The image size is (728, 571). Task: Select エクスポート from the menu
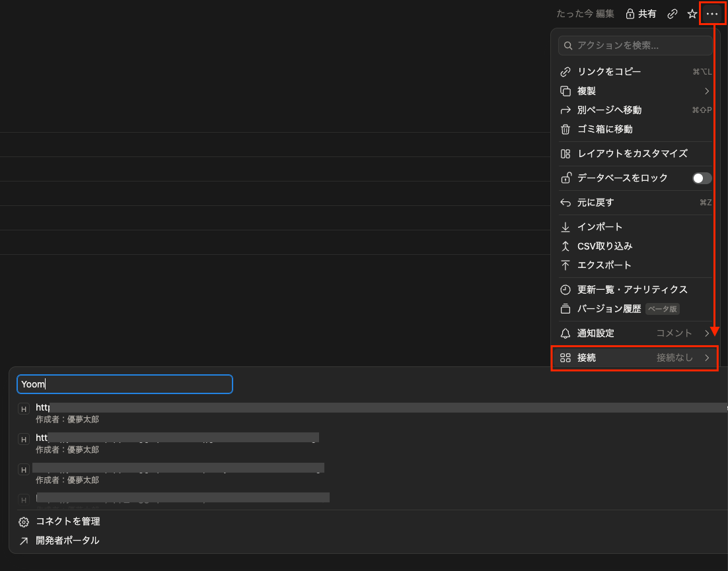pos(636,265)
